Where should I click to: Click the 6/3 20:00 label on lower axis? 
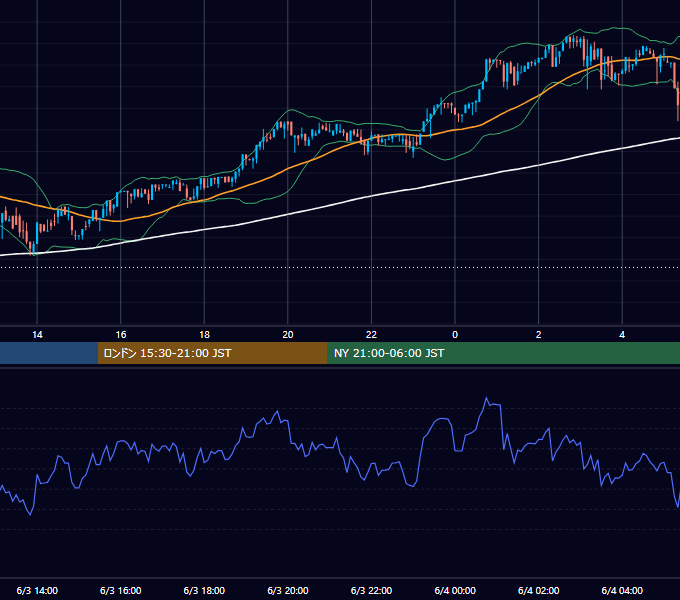coord(288,590)
